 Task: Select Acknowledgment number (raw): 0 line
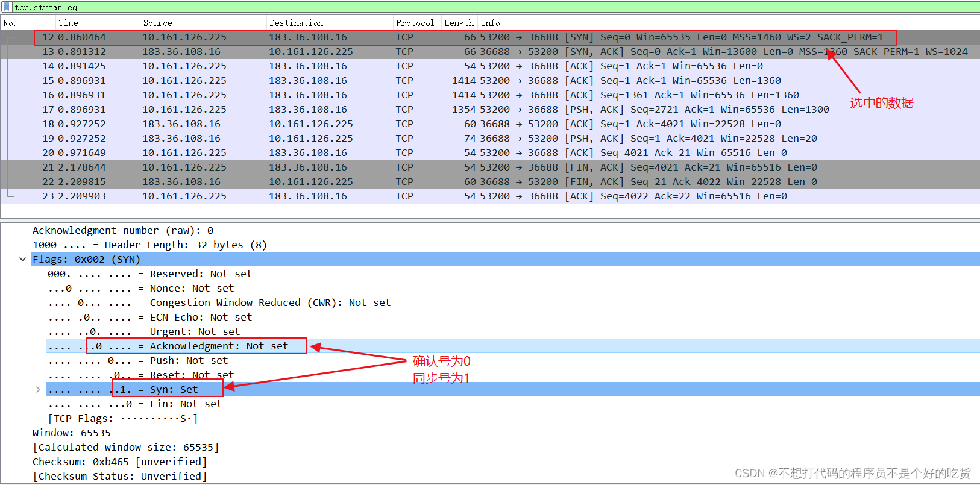(123, 231)
